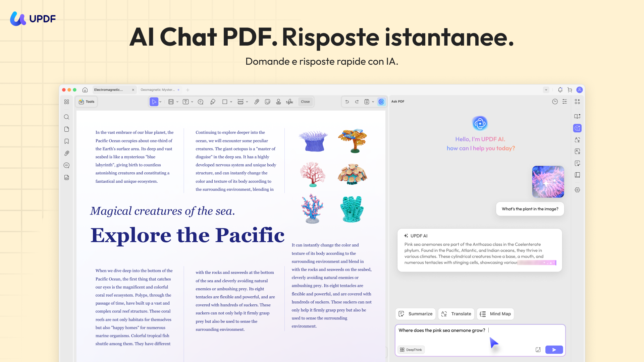Click the "Explore the Pacific" heading
The width and height of the screenshot is (644, 362).
click(187, 235)
